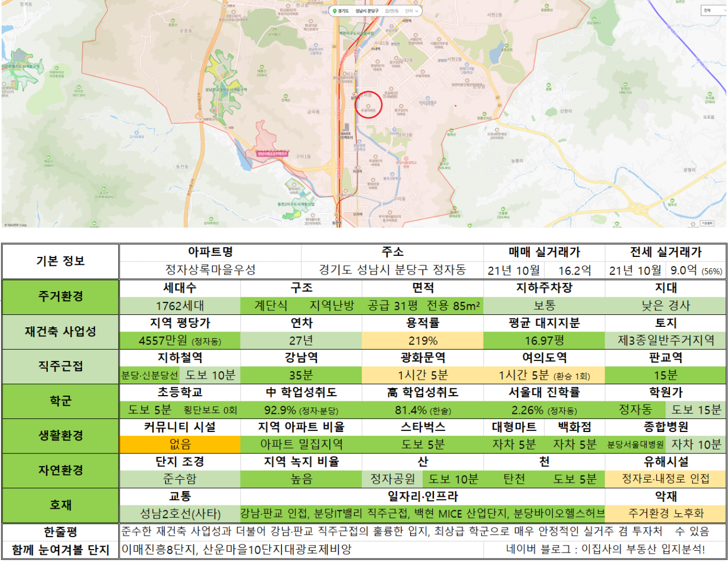Click the yellow 219% 용적률 cell

(x=423, y=340)
